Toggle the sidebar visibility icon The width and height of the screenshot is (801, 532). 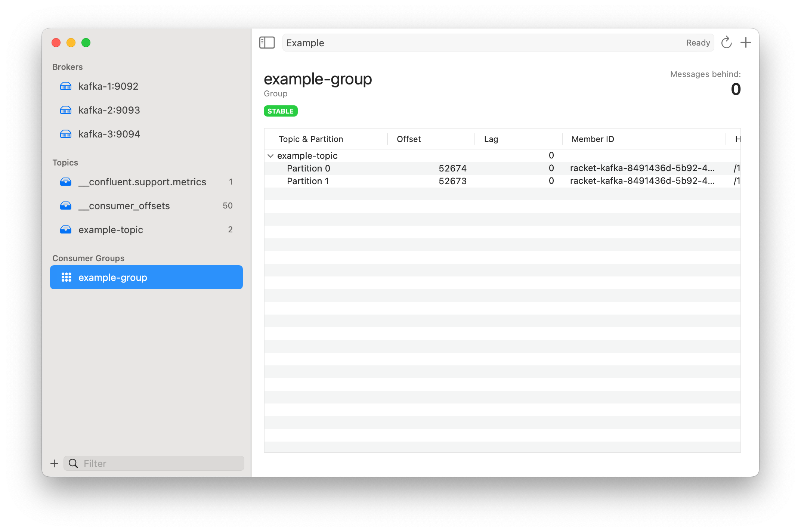pos(267,43)
